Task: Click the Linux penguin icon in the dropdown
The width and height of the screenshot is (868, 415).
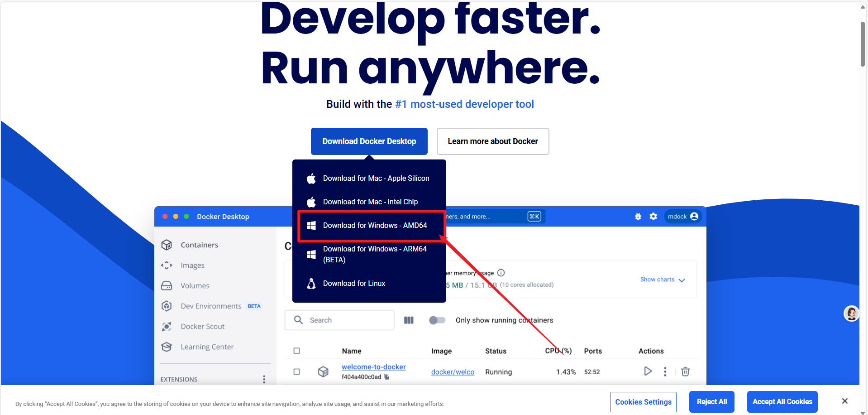Action: [x=311, y=284]
